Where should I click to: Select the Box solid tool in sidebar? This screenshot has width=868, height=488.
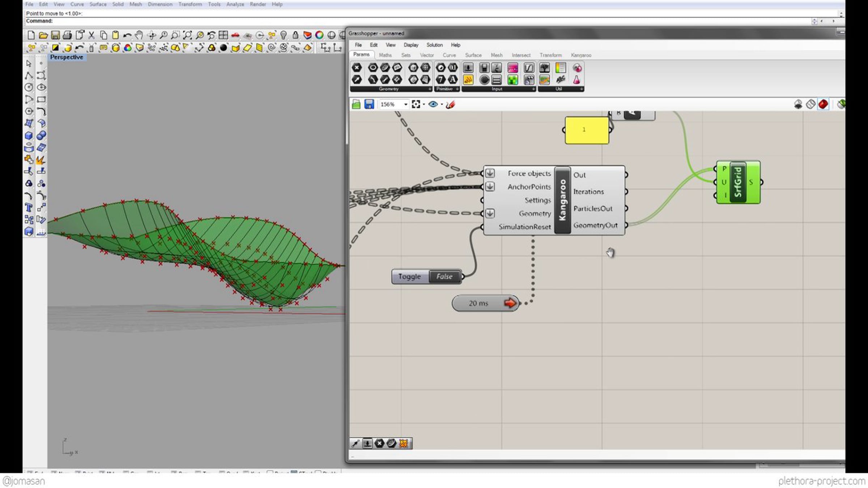(29, 136)
